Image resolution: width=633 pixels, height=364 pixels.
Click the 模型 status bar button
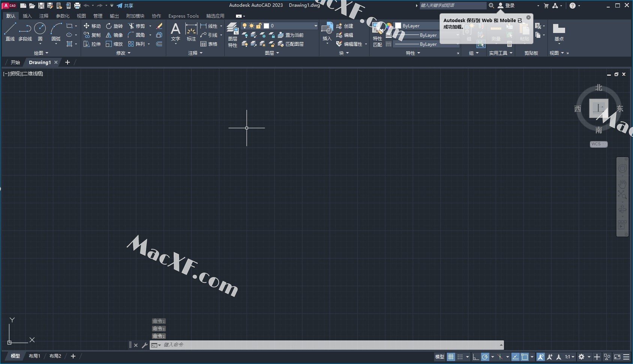439,357
